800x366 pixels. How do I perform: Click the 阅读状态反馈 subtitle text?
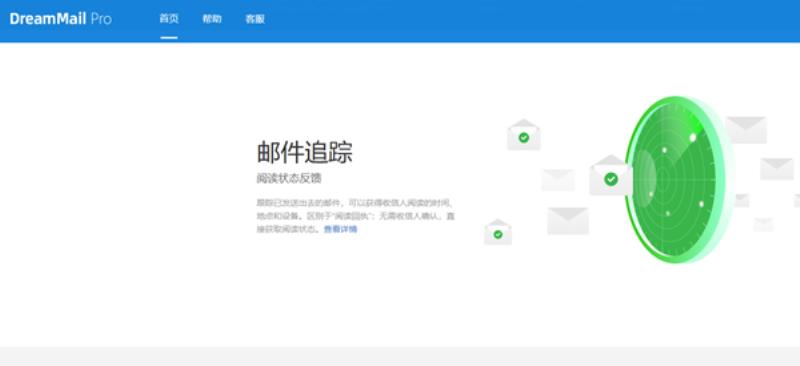[289, 179]
